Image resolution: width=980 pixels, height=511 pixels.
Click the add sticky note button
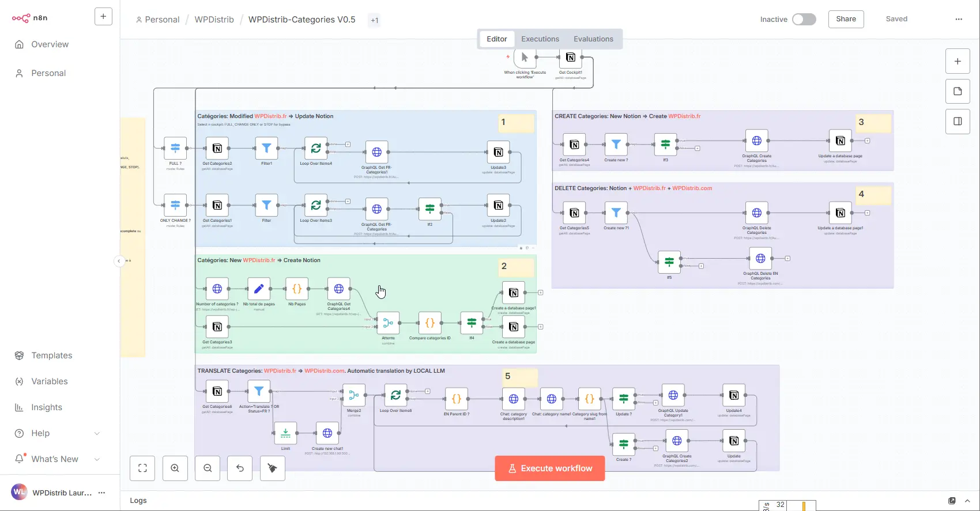[958, 91]
